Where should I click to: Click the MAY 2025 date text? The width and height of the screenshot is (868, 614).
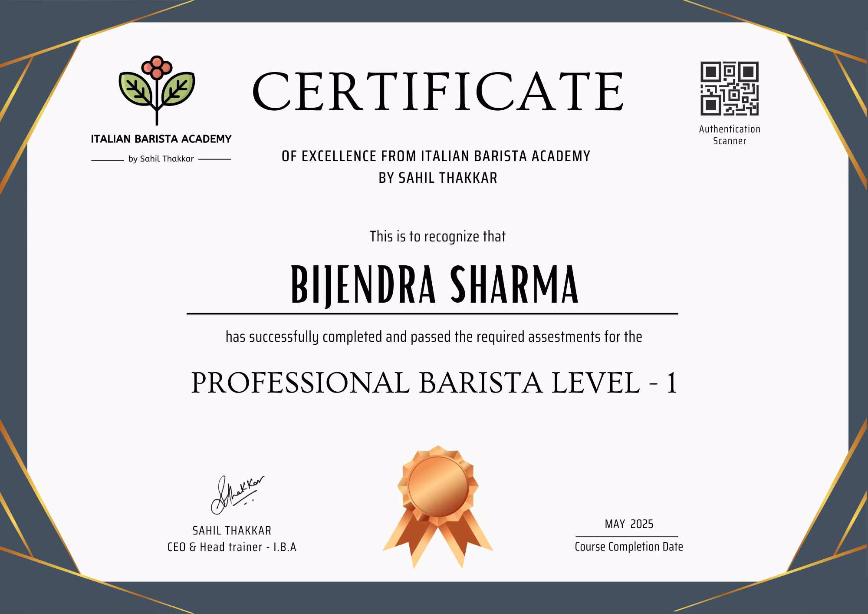tap(629, 524)
